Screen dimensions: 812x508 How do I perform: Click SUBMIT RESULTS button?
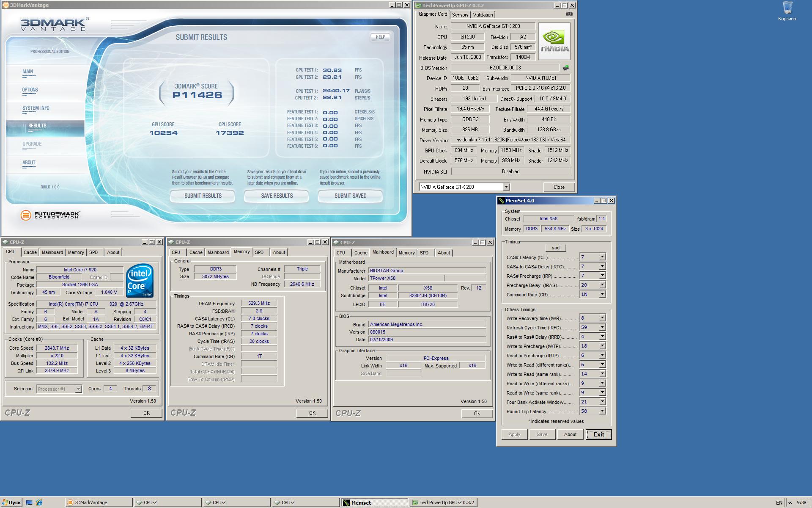click(x=203, y=196)
